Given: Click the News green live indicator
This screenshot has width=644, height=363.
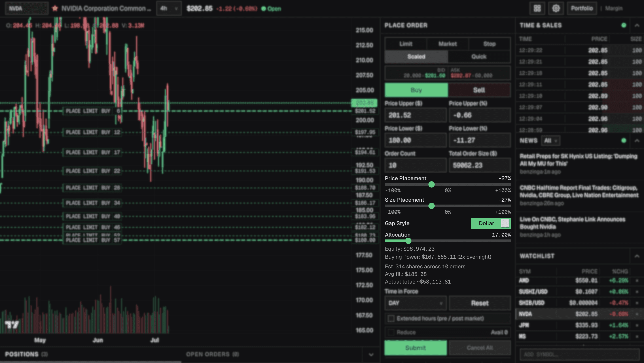Looking at the screenshot, I should (x=624, y=141).
